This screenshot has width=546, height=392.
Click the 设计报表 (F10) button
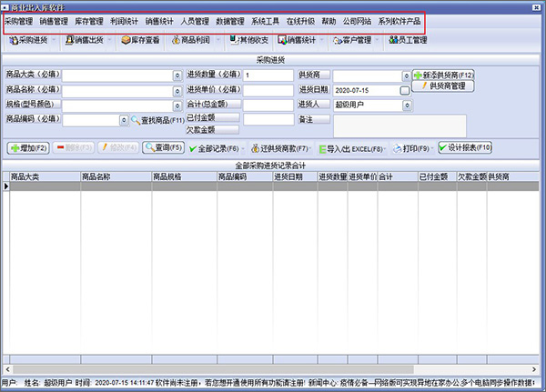tap(465, 147)
